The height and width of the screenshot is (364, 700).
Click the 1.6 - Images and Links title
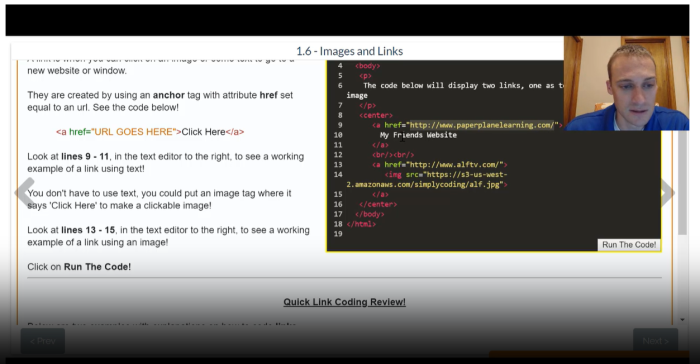pyautogui.click(x=350, y=51)
